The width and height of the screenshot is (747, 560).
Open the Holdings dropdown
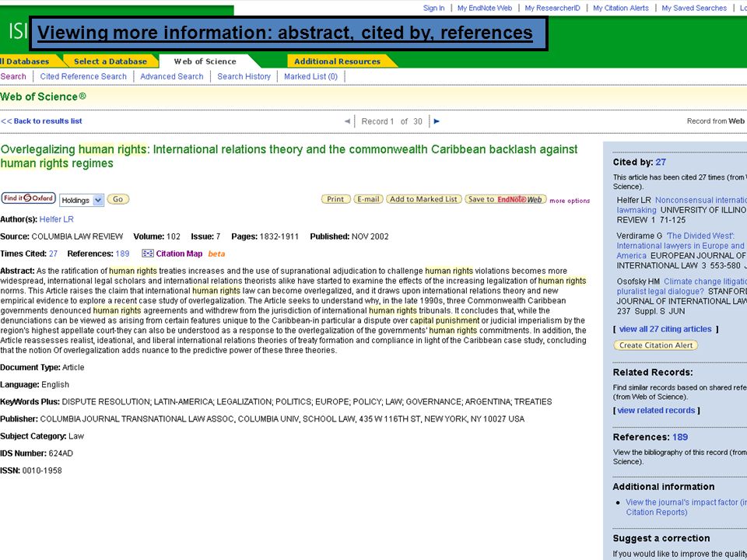82,200
